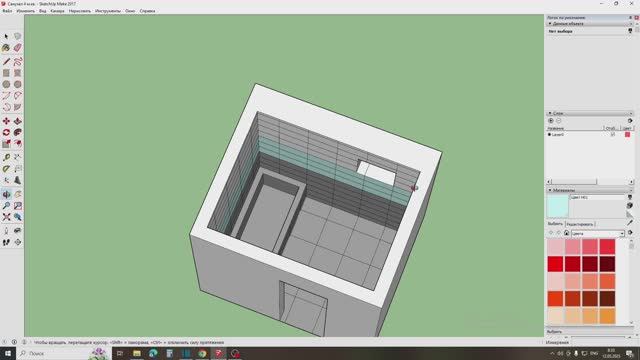Open the Файл menu
Screen dimensions: 640x360
[7, 11]
